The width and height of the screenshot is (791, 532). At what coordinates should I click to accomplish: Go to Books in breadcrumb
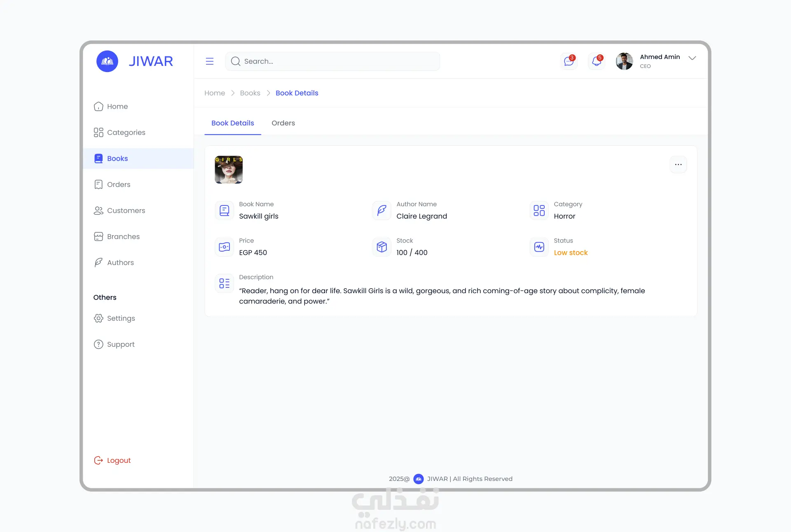coord(250,93)
